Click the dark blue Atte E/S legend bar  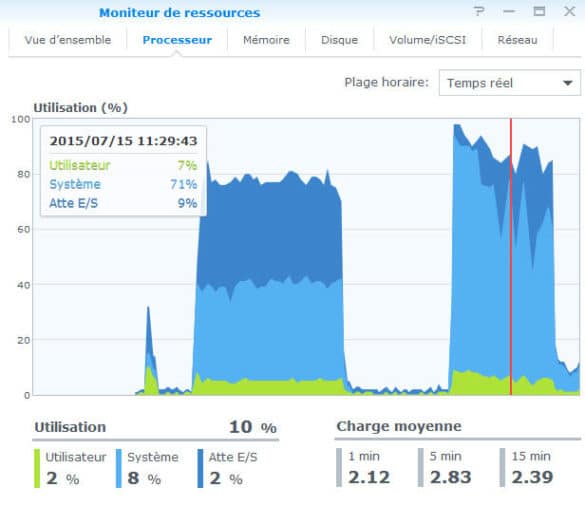click(200, 468)
